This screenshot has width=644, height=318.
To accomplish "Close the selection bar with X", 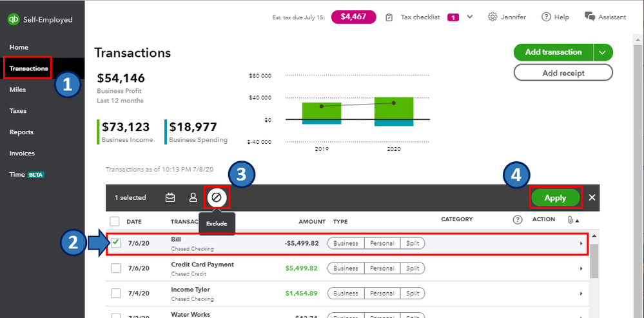I will tap(592, 197).
